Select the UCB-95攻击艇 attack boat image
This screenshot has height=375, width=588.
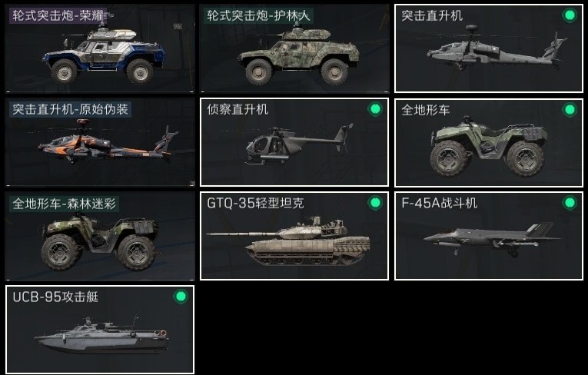point(101,334)
